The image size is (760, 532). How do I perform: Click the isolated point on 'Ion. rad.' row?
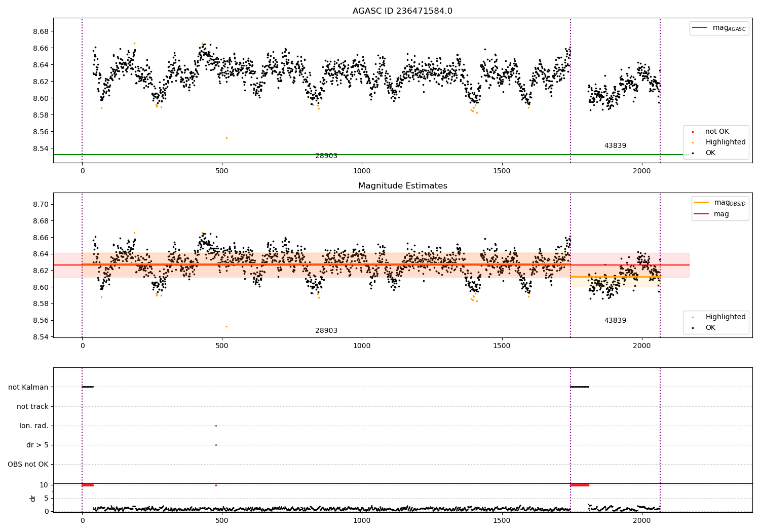[x=216, y=426]
